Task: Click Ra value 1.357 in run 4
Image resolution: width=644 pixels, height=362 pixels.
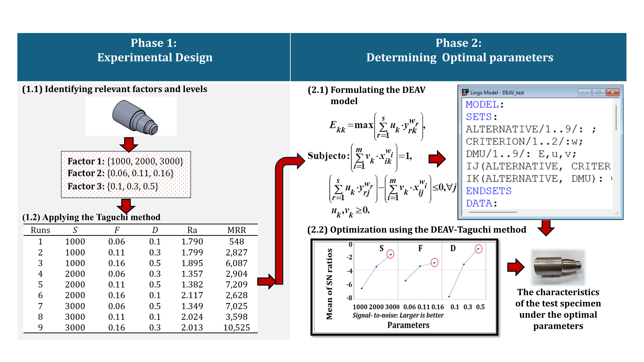Action: pyautogui.click(x=192, y=274)
